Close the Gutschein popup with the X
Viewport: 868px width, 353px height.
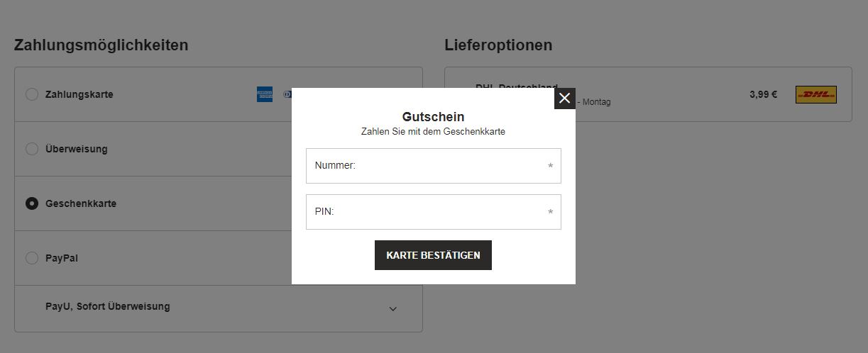click(564, 99)
